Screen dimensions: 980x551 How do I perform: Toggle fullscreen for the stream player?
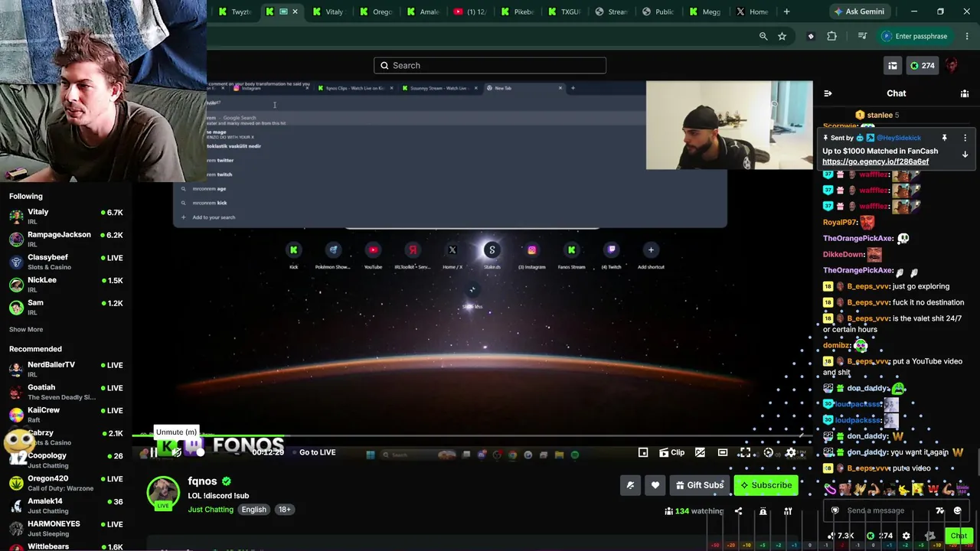click(744, 452)
